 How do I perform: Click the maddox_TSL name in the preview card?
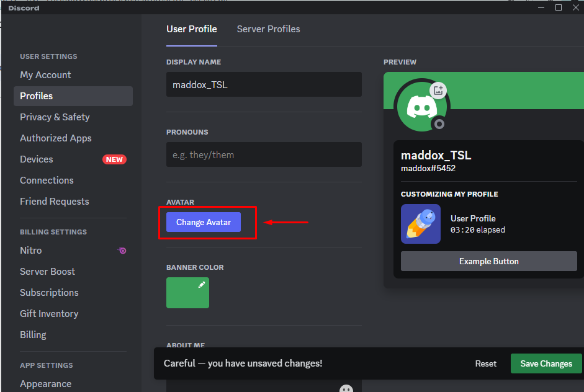[x=436, y=155]
